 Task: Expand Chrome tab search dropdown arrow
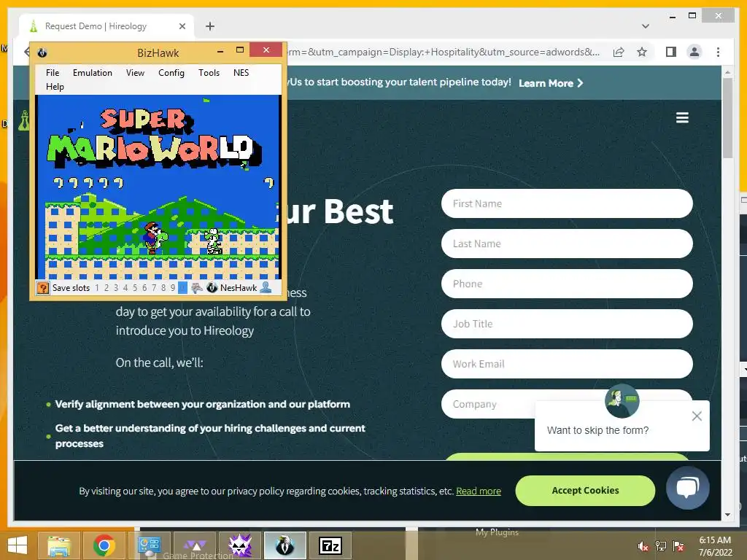646,26
